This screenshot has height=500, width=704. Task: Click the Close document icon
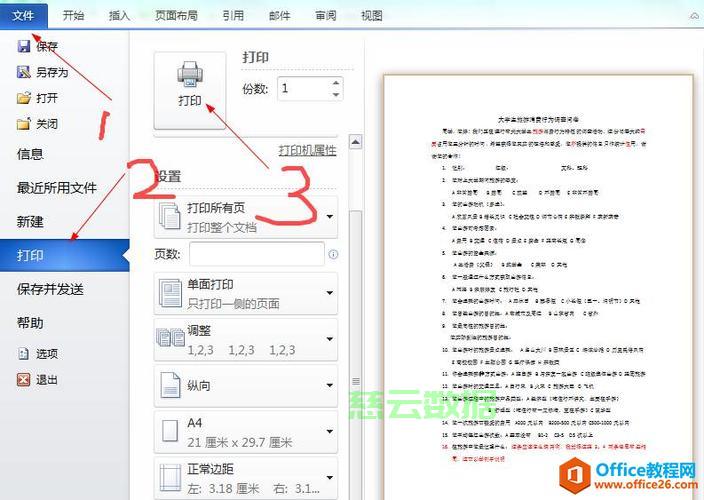(24, 124)
